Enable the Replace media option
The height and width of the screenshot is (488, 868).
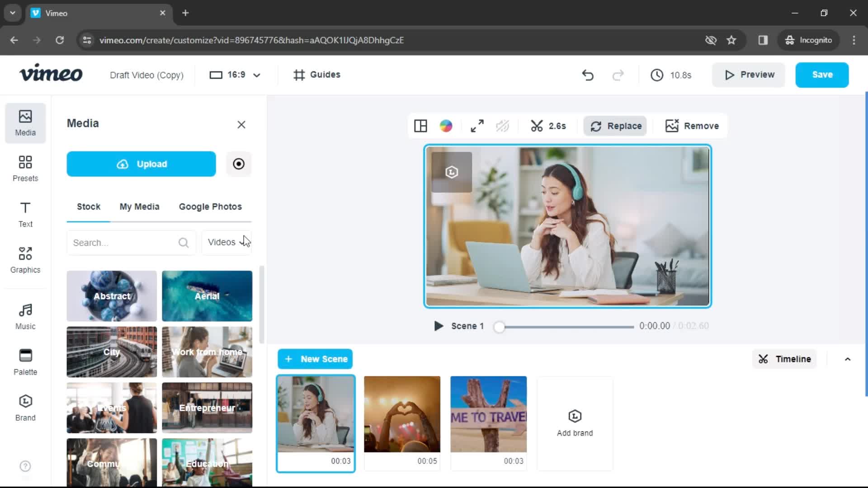click(x=618, y=126)
